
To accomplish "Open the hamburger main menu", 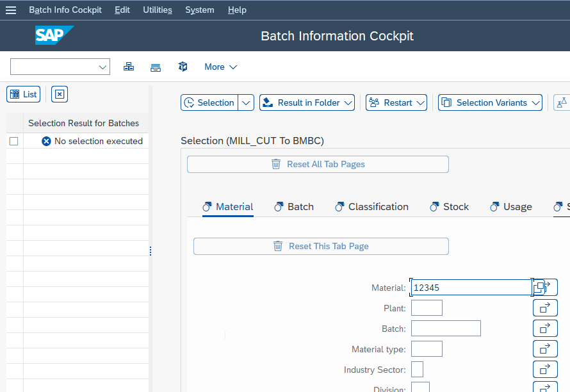I will click(x=11, y=10).
